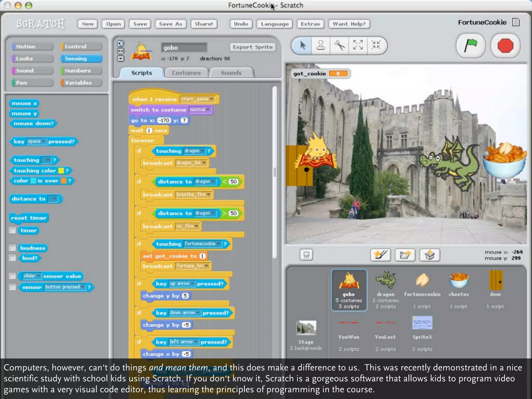Screen dimensions: 532x399
Task: Click the scripts area vertical scrollbar
Action: coord(275,172)
